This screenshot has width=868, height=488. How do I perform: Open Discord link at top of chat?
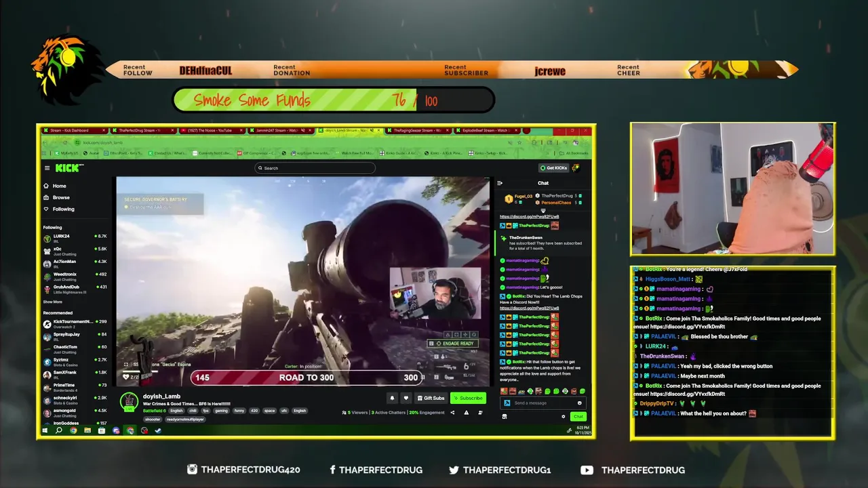(529, 217)
